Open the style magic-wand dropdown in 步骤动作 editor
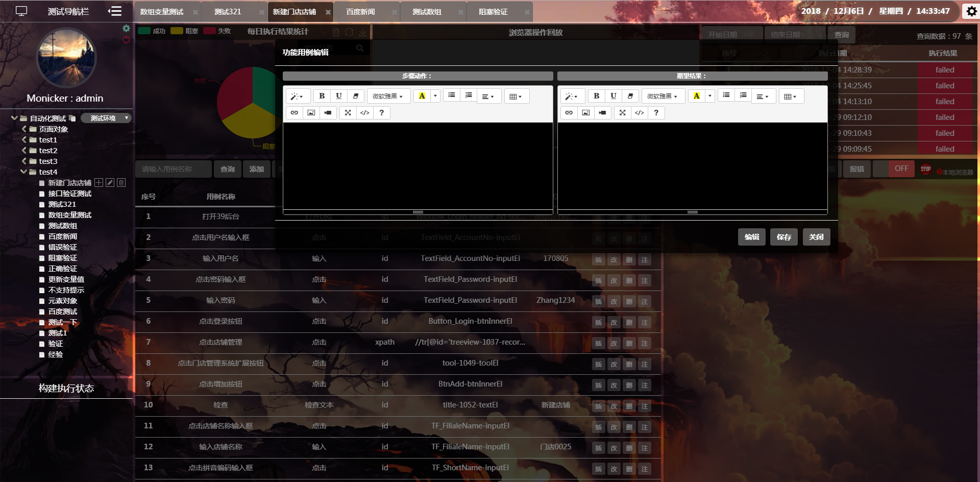 coord(297,97)
